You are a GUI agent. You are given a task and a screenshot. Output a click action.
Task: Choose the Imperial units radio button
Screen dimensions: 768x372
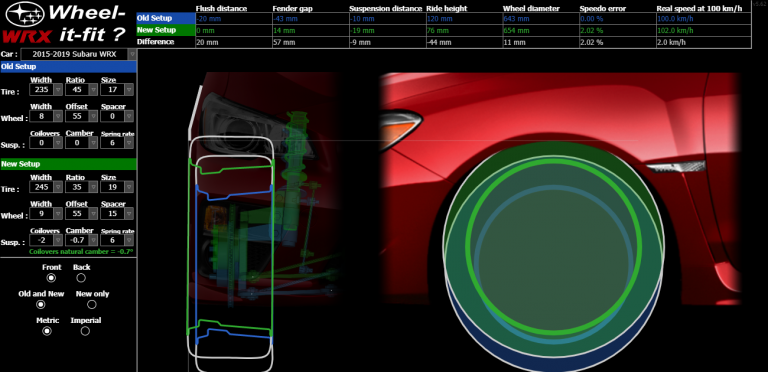(85, 331)
